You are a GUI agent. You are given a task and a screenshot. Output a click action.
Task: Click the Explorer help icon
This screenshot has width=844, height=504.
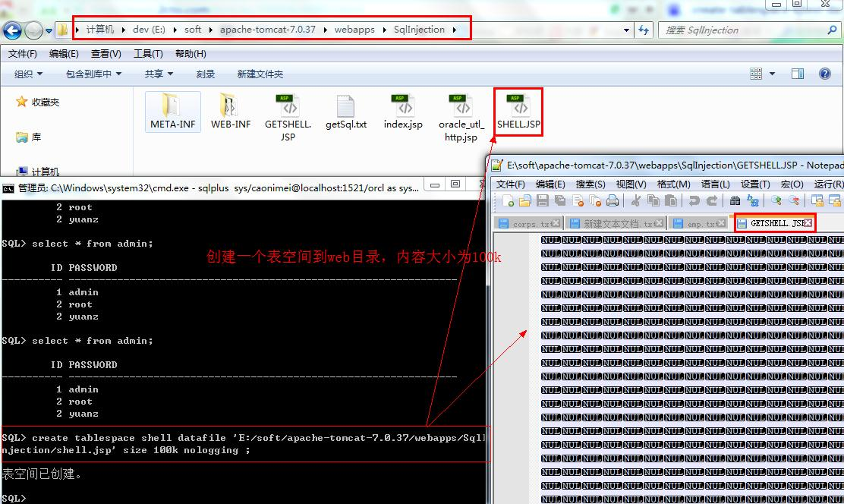pos(824,74)
